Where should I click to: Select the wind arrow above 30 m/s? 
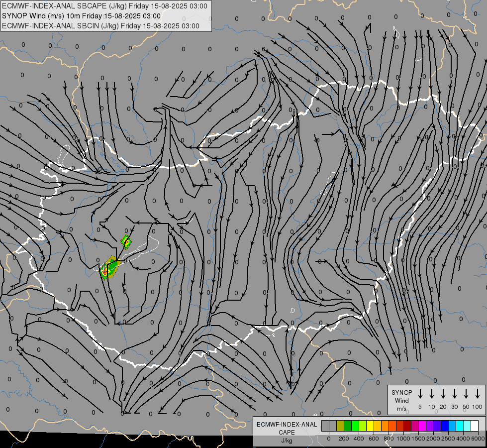point(454,394)
